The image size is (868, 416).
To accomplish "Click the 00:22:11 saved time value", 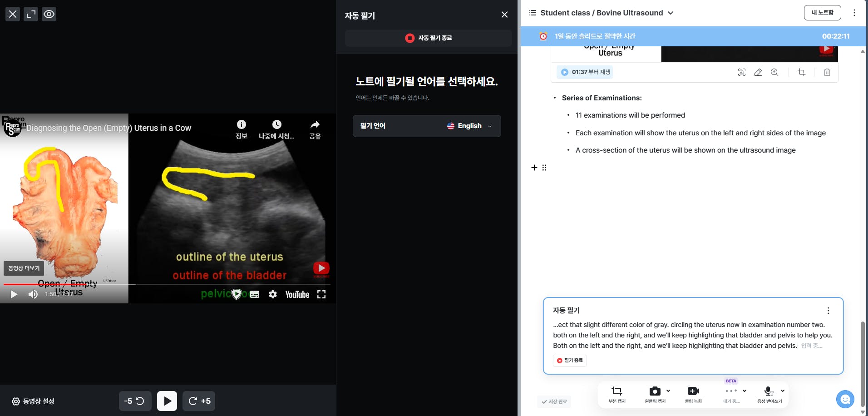I will [836, 36].
